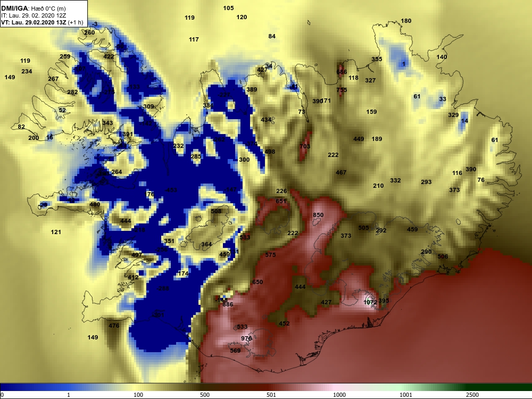Click the 121 value west of the peninsula
532x399 pixels.
click(56, 232)
